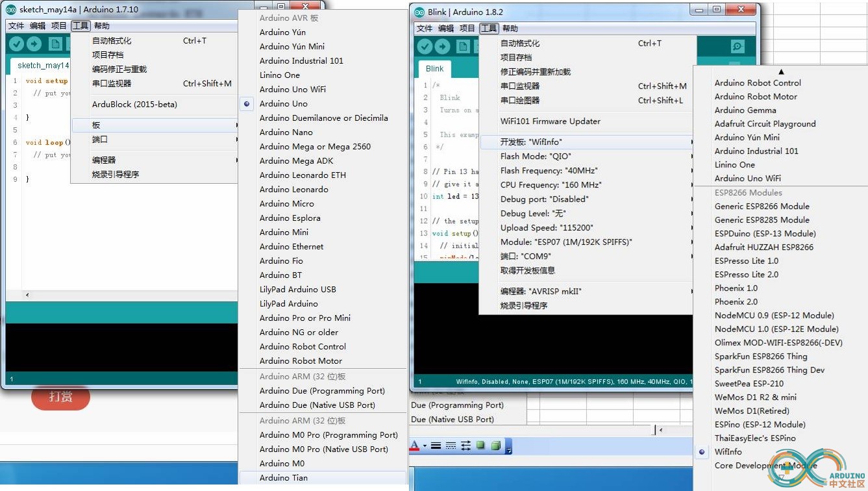The width and height of the screenshot is (868, 491).
Task: Click New sketch icon in Arduino 1.7.10 window
Action: point(56,44)
